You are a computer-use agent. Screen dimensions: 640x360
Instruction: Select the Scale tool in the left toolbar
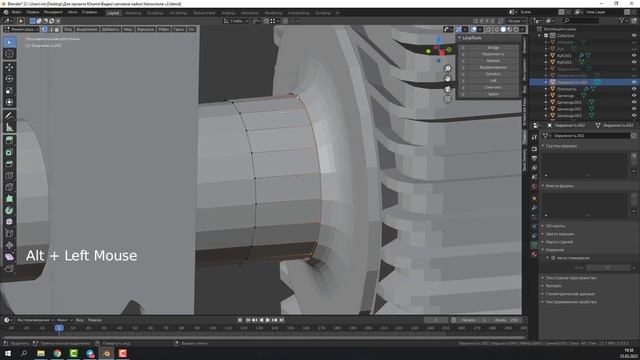tap(9, 90)
